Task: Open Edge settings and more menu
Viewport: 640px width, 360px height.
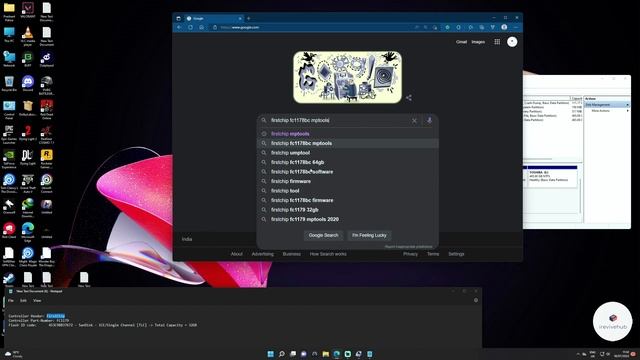Action: (x=516, y=27)
